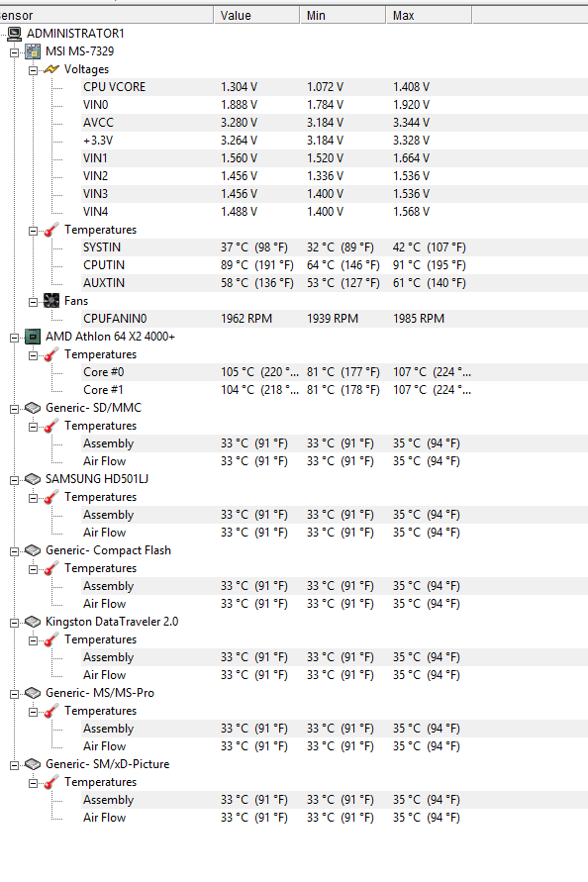This screenshot has width=588, height=882.
Task: Collapse Temperatures under SAMSUNG HD501LJ
Action: (x=33, y=498)
